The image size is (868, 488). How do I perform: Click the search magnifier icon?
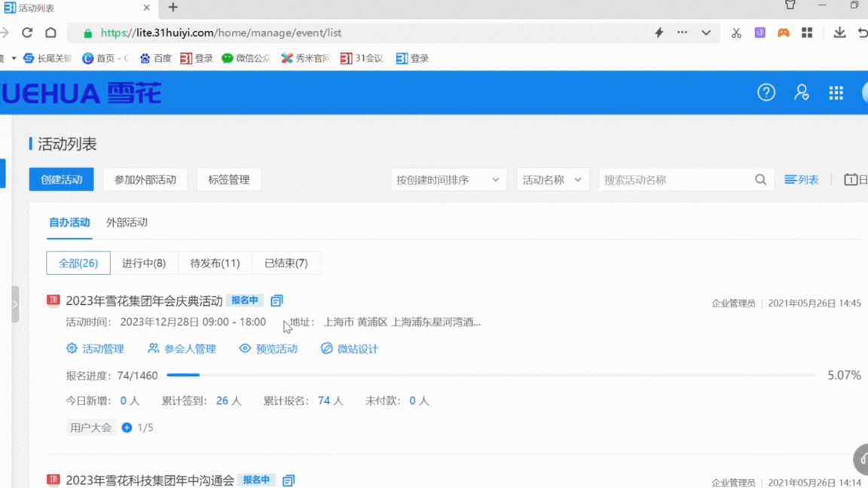tap(760, 180)
